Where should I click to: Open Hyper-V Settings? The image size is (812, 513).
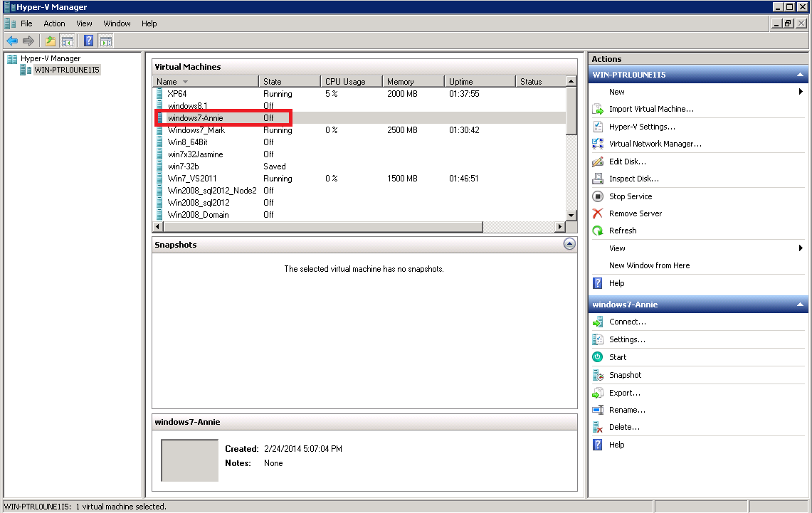pyautogui.click(x=642, y=127)
